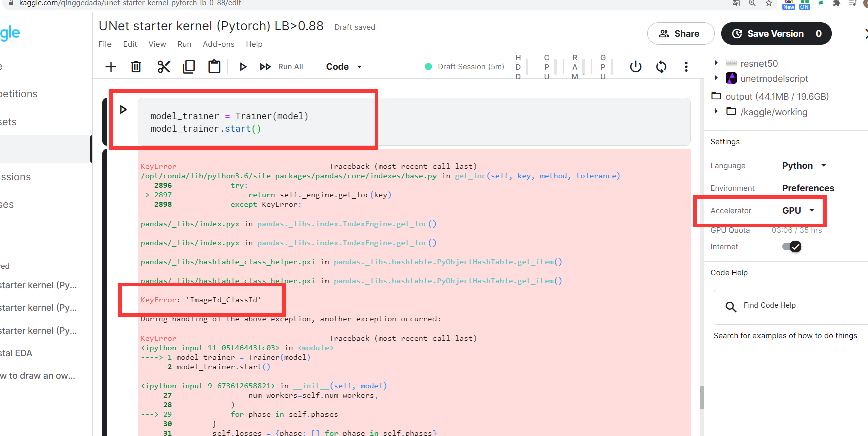Screen dimensions: 868x436
Task: Restart session with refresh icon
Action: click(661, 67)
